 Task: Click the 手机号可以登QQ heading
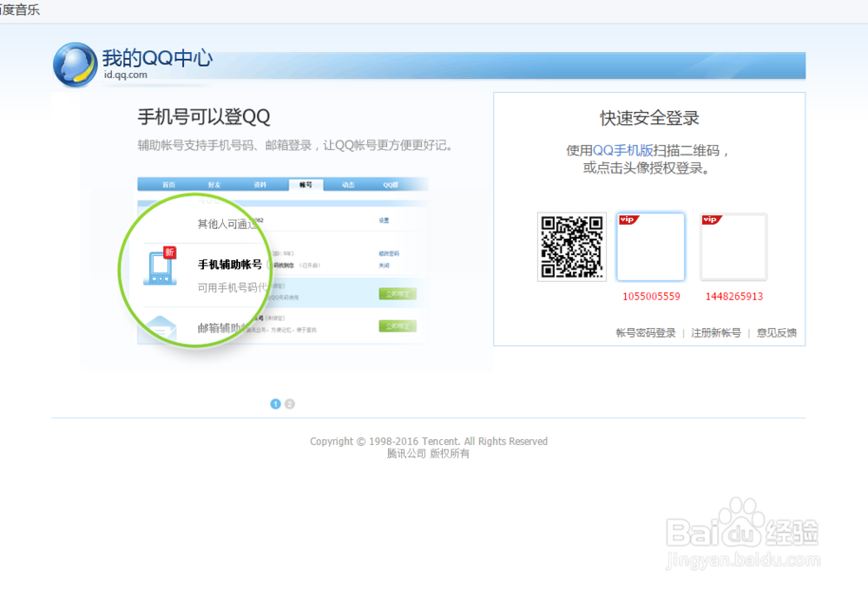204,117
